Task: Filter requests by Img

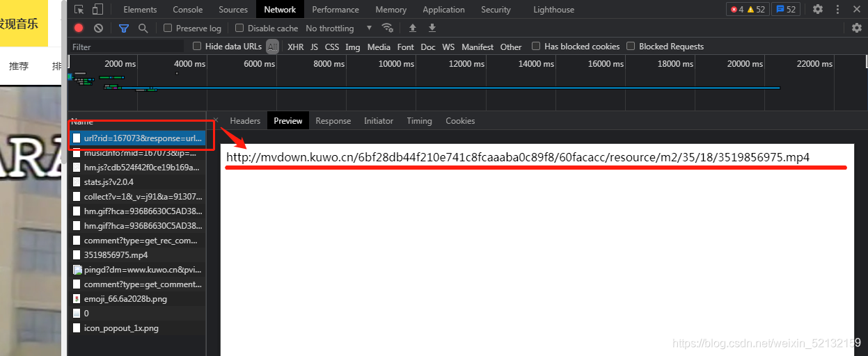Action: pyautogui.click(x=352, y=47)
